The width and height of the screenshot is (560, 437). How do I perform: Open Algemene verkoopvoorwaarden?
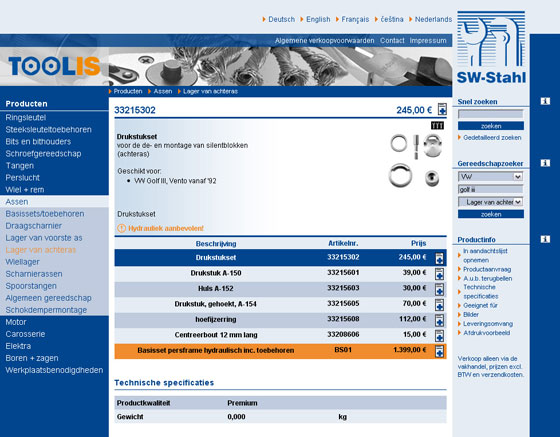coord(324,41)
